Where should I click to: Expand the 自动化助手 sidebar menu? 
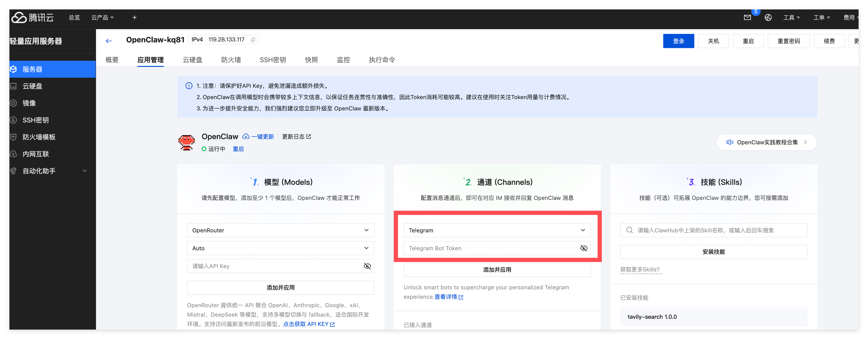[x=85, y=171]
